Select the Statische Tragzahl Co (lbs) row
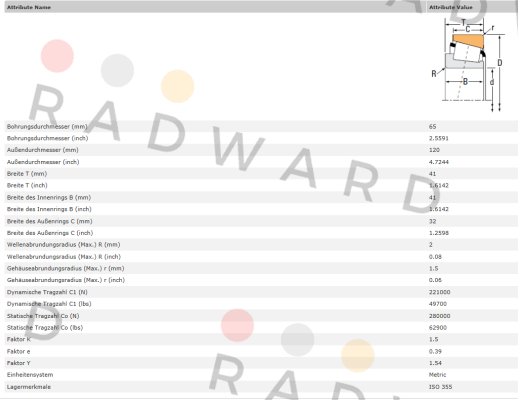Image resolution: width=518 pixels, height=400 pixels. [261, 327]
